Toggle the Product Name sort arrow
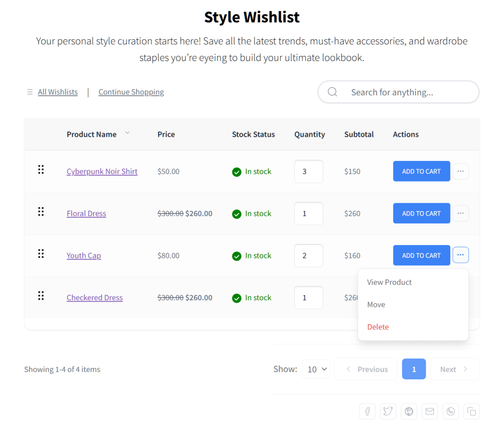 127,133
